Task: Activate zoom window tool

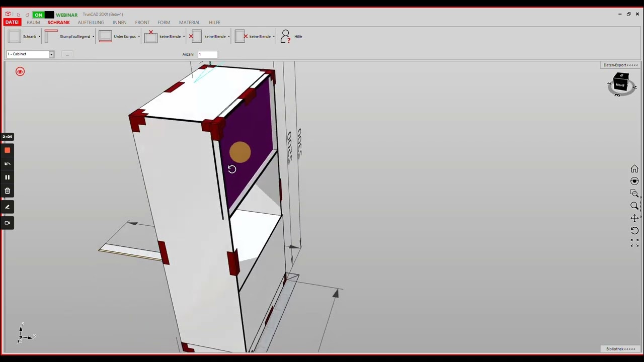Action: pyautogui.click(x=634, y=193)
